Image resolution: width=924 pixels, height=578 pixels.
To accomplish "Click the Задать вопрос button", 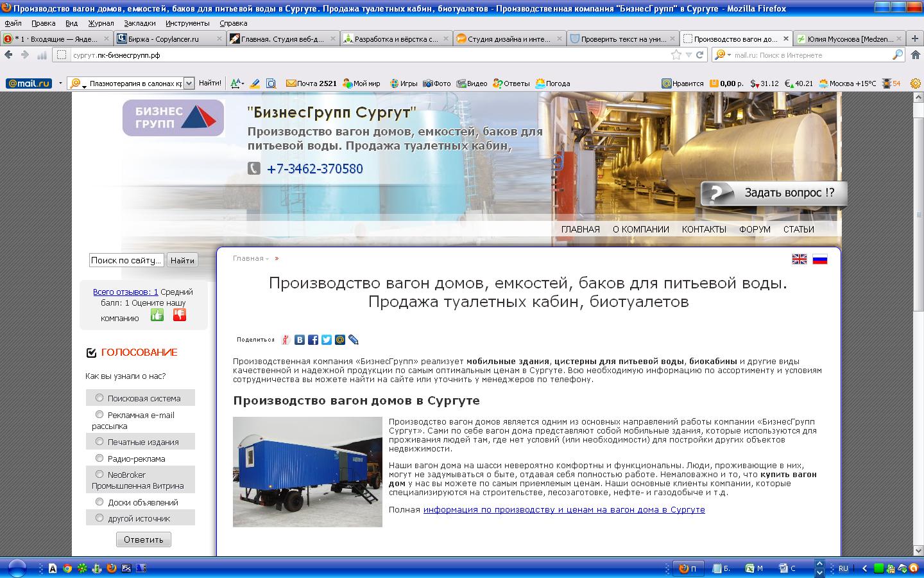I will (x=774, y=193).
